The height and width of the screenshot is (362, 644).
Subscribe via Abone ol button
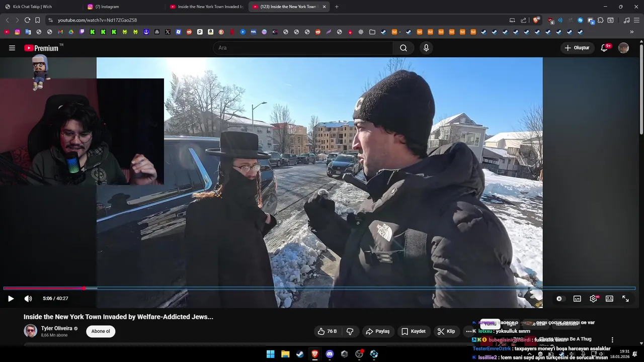coord(101,331)
